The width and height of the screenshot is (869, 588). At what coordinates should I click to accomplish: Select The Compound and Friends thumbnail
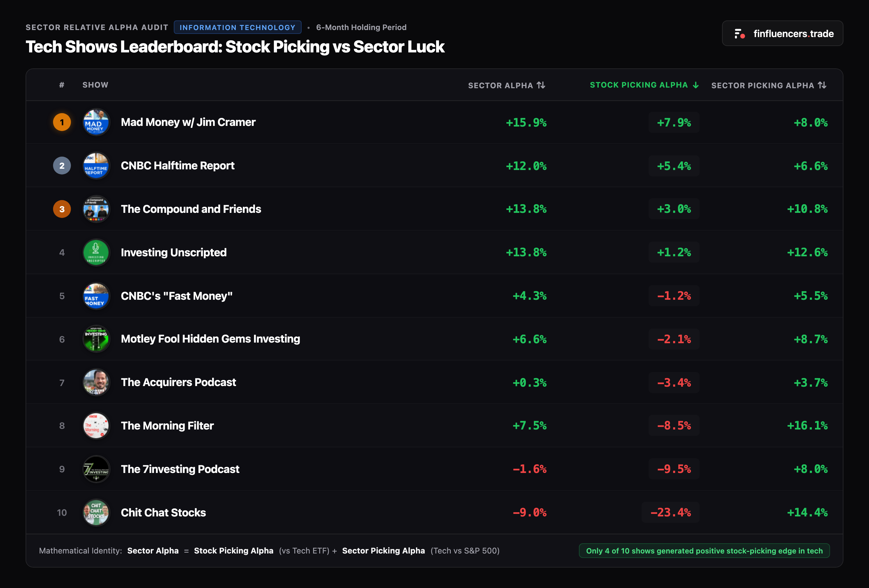pyautogui.click(x=96, y=209)
